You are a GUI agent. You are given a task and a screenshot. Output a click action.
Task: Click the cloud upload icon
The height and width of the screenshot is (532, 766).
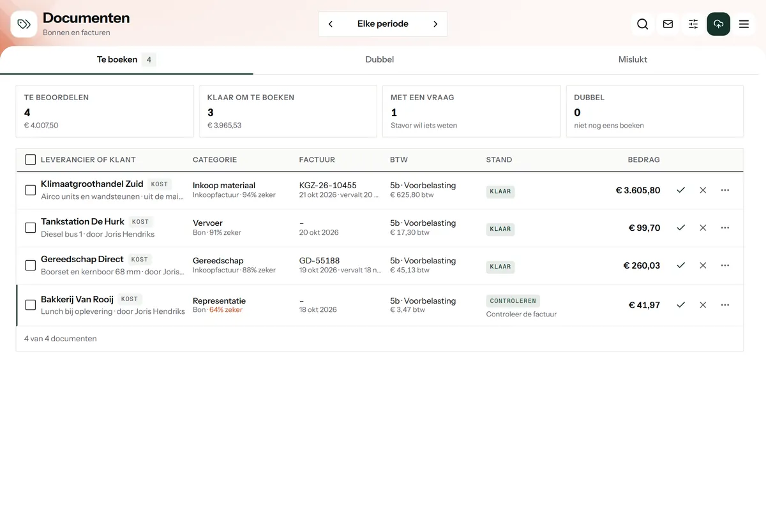tap(719, 24)
